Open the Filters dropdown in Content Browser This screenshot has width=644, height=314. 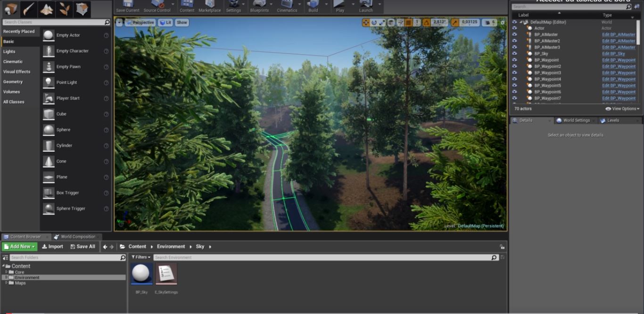tap(141, 257)
